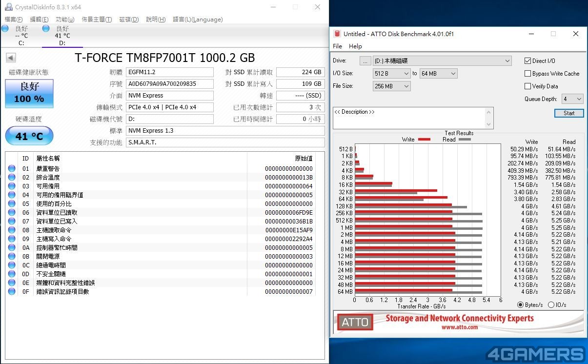The width and height of the screenshot is (588, 364).
Task: Click the 原始值 column header
Action: pos(304,159)
